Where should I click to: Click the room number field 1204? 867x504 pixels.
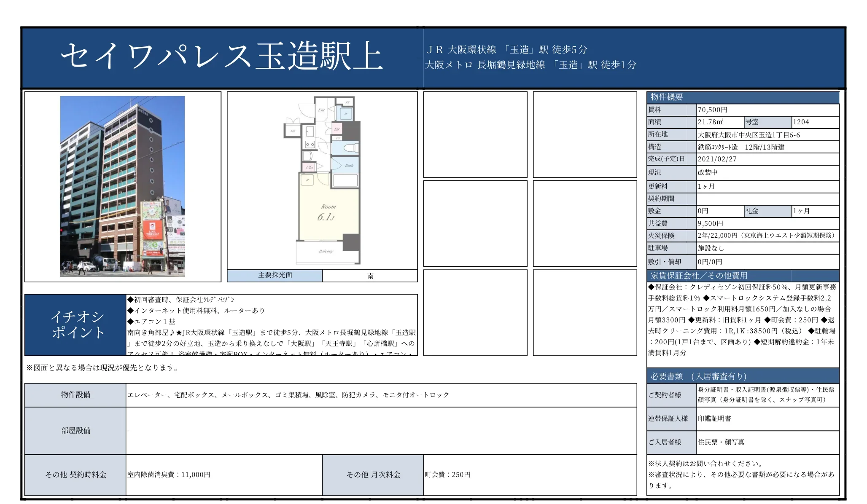click(x=815, y=122)
